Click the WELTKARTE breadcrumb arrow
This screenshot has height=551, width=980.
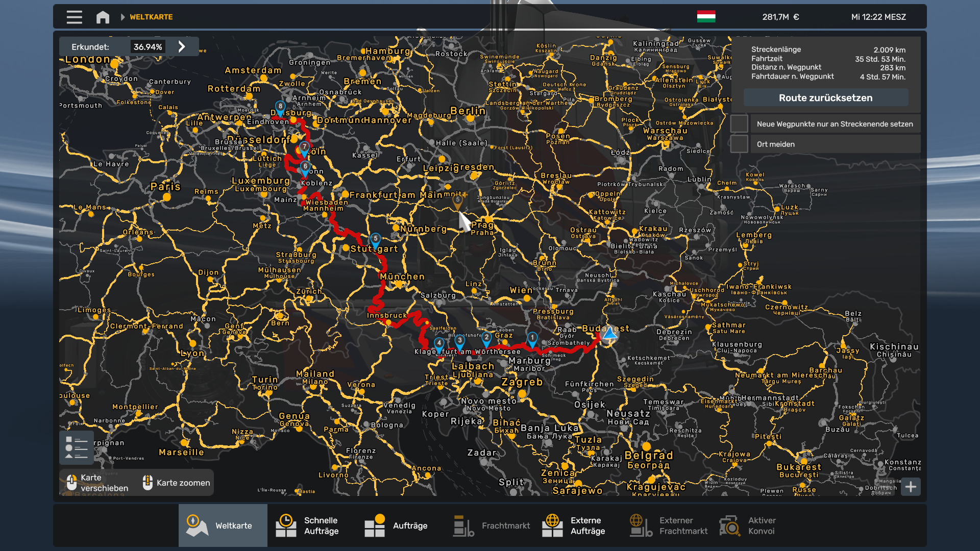pyautogui.click(x=122, y=17)
